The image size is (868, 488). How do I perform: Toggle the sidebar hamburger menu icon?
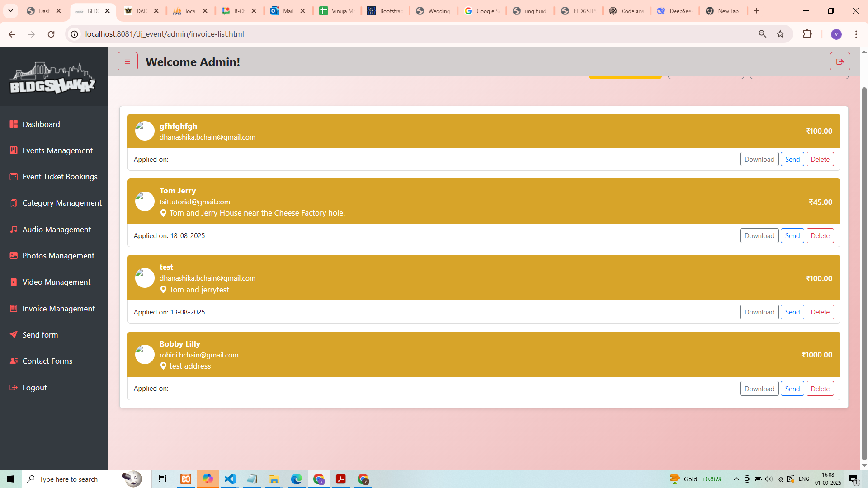(x=127, y=61)
